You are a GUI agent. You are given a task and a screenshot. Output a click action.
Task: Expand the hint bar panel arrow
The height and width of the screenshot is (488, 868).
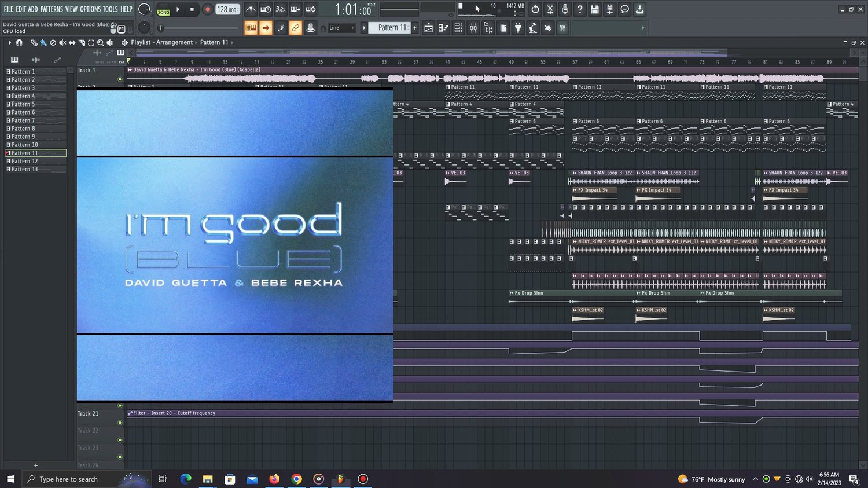(x=643, y=28)
